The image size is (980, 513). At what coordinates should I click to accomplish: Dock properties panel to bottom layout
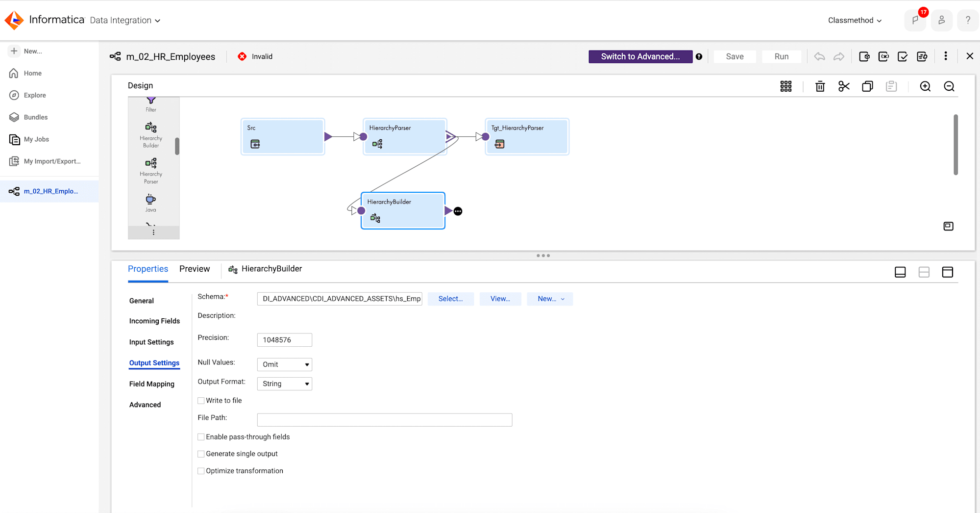(900, 272)
